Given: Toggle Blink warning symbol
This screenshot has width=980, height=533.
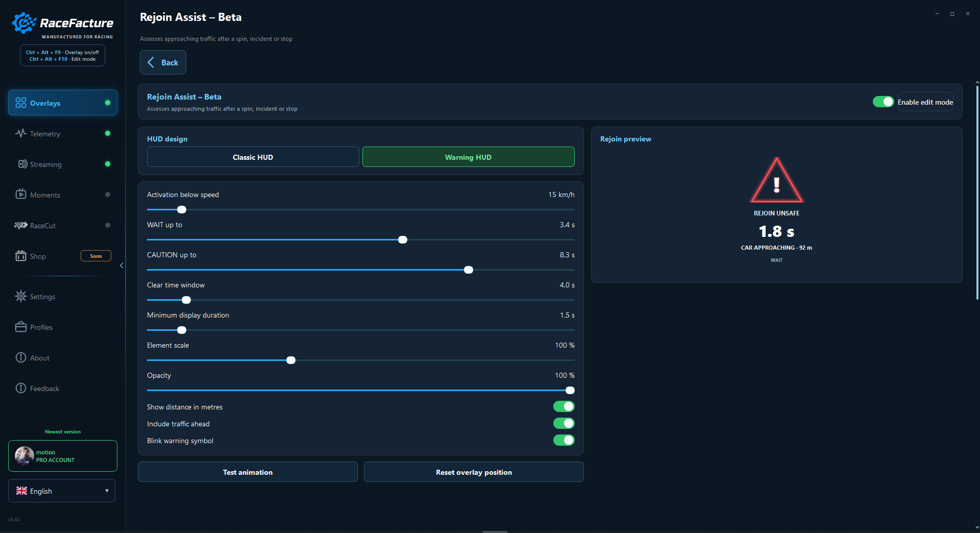Looking at the screenshot, I should 564,440.
